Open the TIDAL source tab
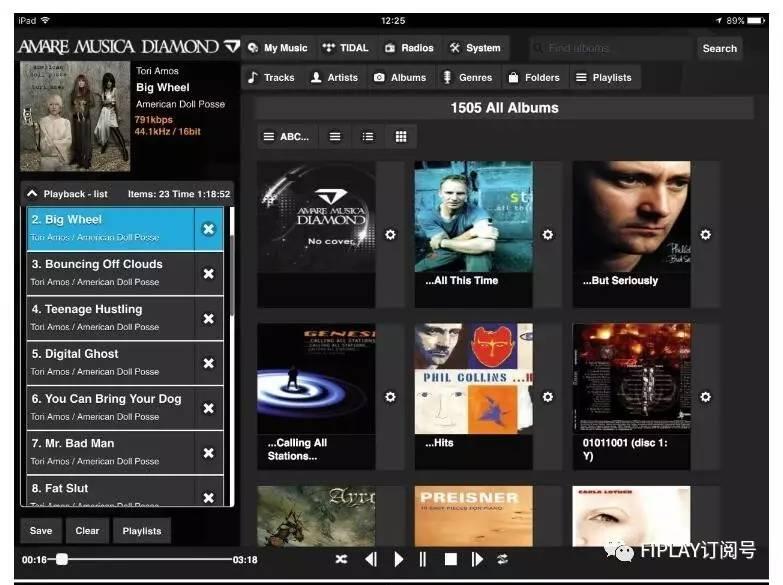Viewport: 783px width, 585px height. click(346, 48)
